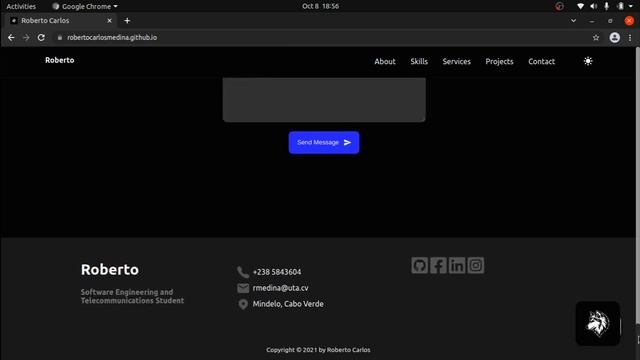The image size is (640, 360).
Task: Click the phone icon beside +238 5843604
Action: tap(243, 272)
